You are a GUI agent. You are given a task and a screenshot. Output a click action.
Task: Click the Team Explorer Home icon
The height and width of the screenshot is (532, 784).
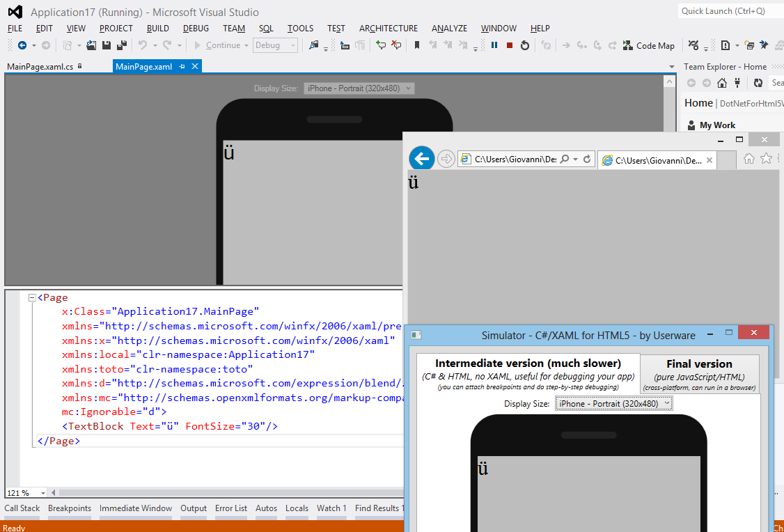tap(721, 83)
